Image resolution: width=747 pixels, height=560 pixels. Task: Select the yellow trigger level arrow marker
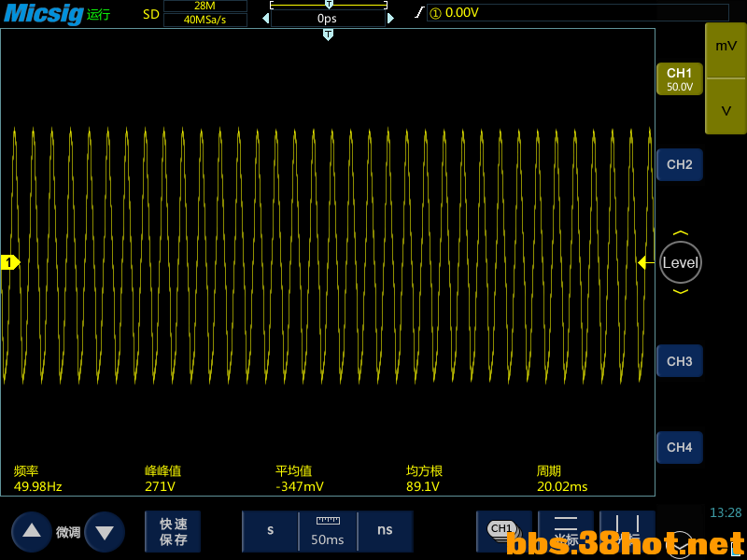[645, 262]
